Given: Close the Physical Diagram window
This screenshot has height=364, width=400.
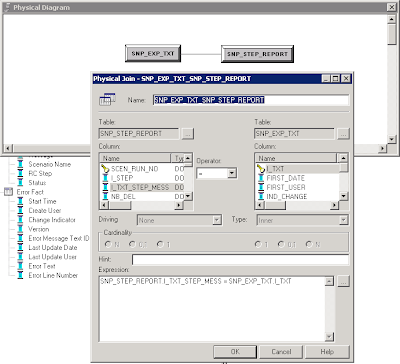Looking at the screenshot, I should [392, 7].
